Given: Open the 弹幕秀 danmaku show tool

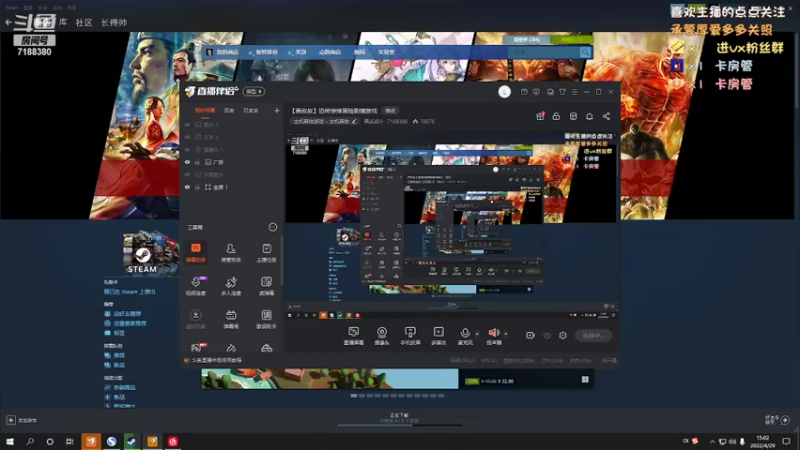Looking at the screenshot, I should (x=231, y=319).
